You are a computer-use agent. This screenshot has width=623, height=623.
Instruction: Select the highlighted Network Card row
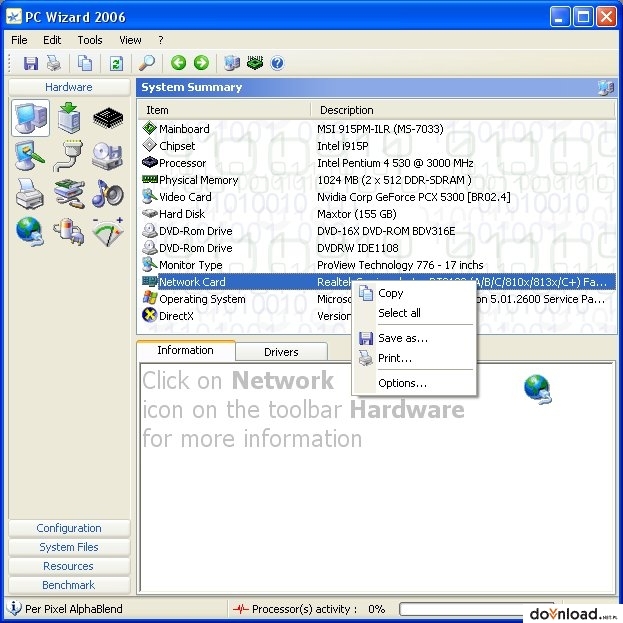click(377, 282)
